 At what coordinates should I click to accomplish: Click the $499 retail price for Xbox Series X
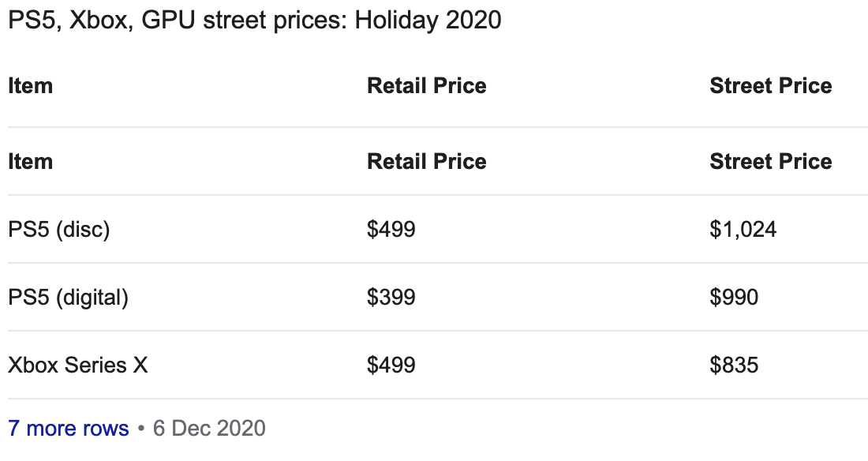(x=391, y=365)
